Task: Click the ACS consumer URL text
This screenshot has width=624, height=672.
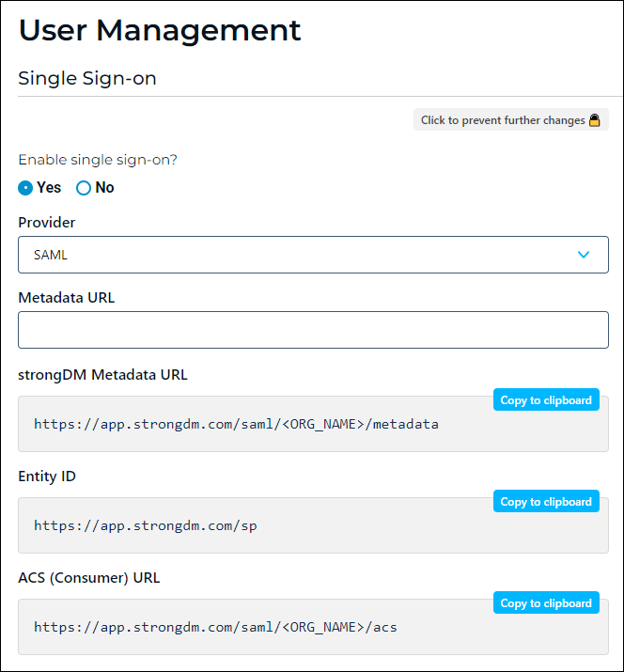Action: click(x=215, y=628)
